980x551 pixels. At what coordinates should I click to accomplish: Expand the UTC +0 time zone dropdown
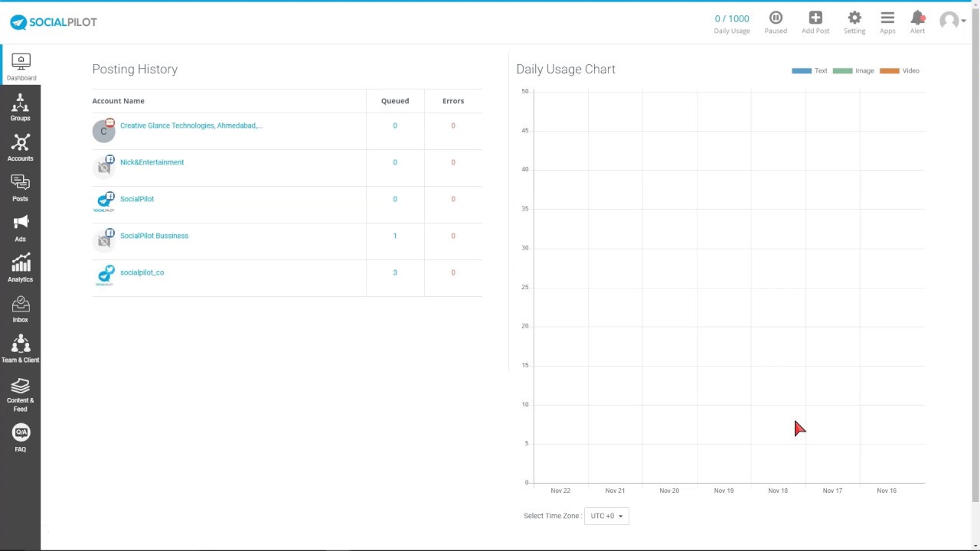tap(606, 516)
